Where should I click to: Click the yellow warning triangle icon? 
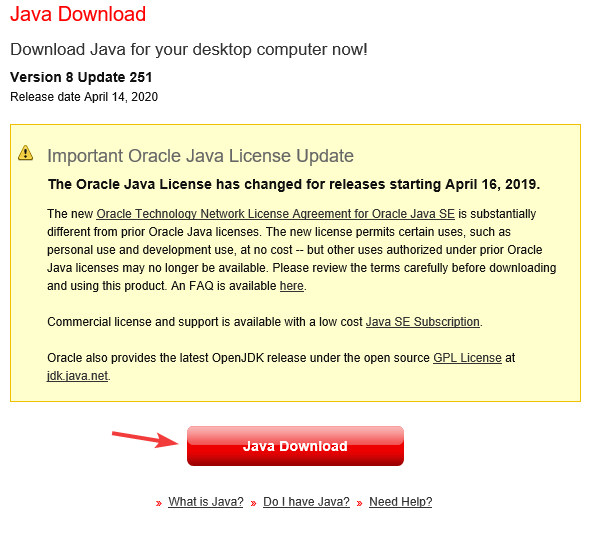tap(25, 153)
